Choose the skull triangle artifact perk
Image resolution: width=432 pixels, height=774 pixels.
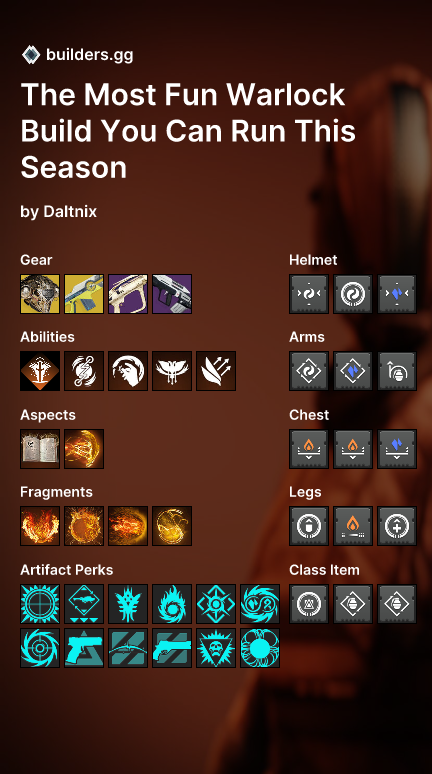[216, 648]
